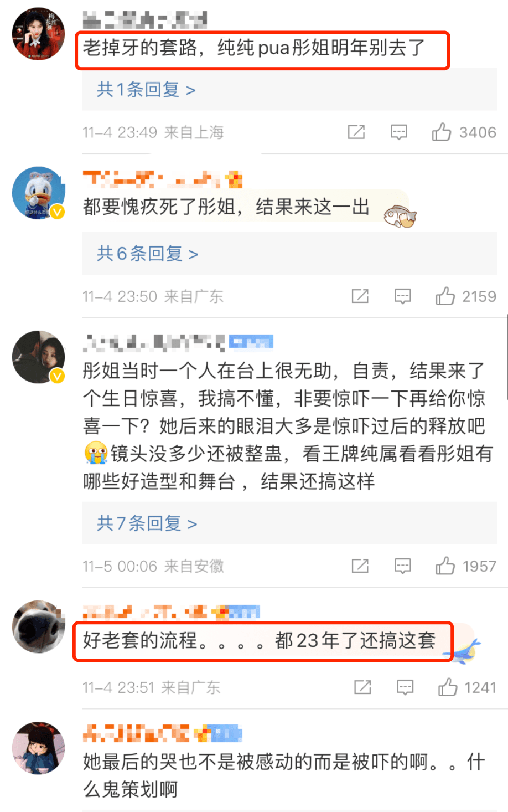508x812 pixels.
Task: Open the Donald Duck avatar profile
Action: pyautogui.click(x=38, y=193)
